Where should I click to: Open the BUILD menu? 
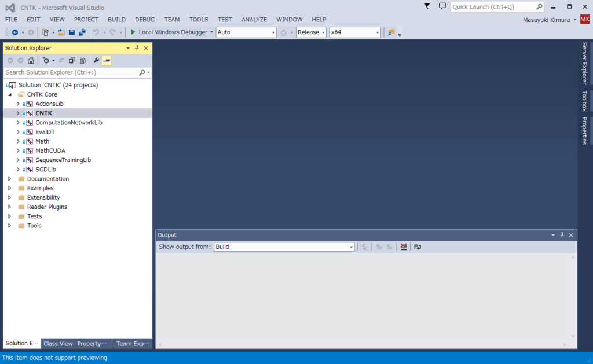click(x=116, y=19)
